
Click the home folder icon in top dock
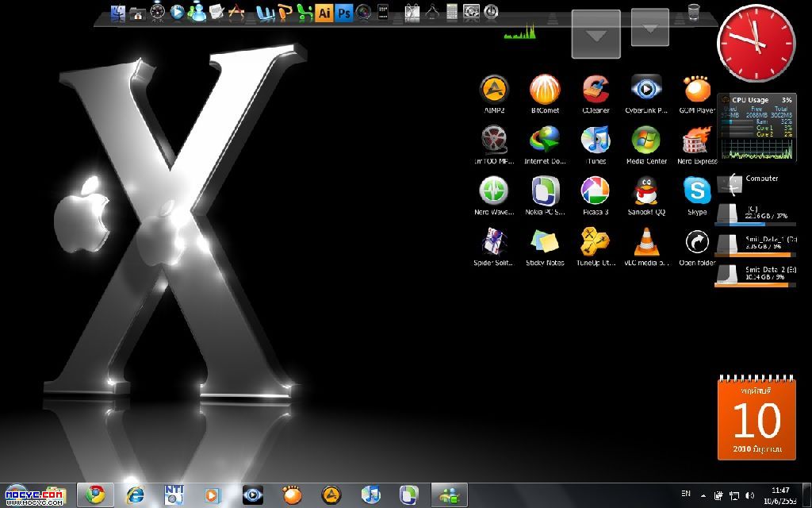[137, 13]
